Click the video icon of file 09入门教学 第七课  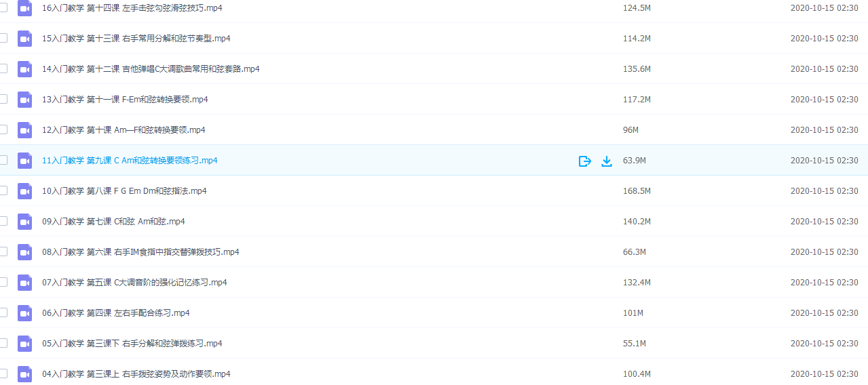25,222
